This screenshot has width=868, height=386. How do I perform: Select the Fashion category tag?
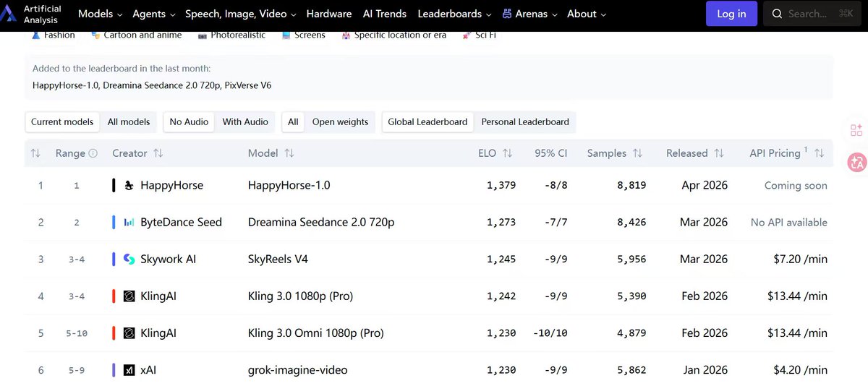pos(54,35)
